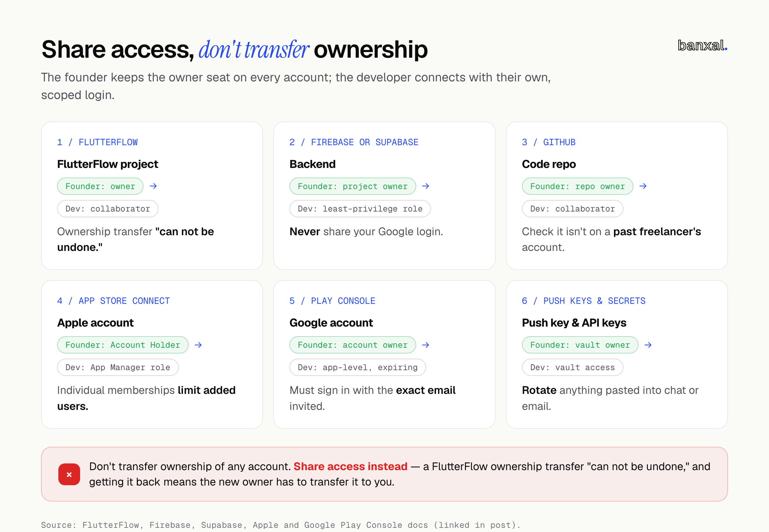This screenshot has height=532, width=769.
Task: Click the 'Backend' heading
Action: click(312, 164)
